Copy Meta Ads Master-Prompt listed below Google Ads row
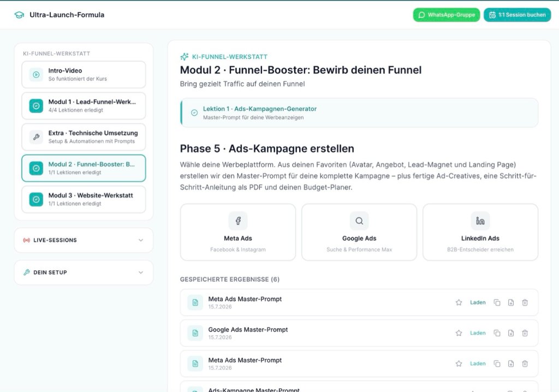Screen dimensions: 559x392 point(497,364)
